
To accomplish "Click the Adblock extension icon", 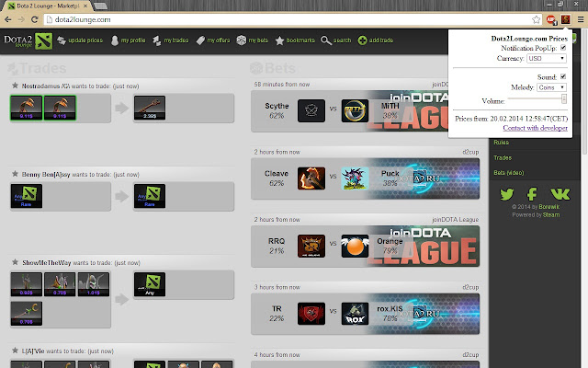I will (551, 19).
